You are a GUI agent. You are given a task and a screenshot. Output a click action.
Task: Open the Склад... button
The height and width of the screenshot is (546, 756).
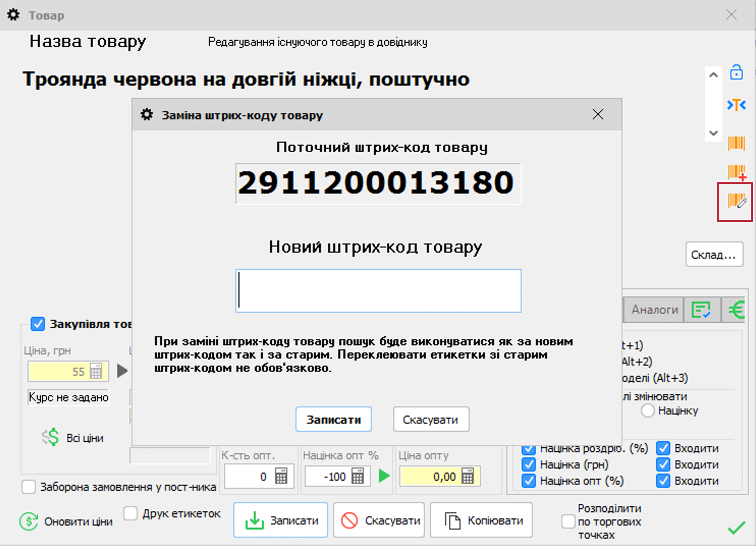coord(714,254)
